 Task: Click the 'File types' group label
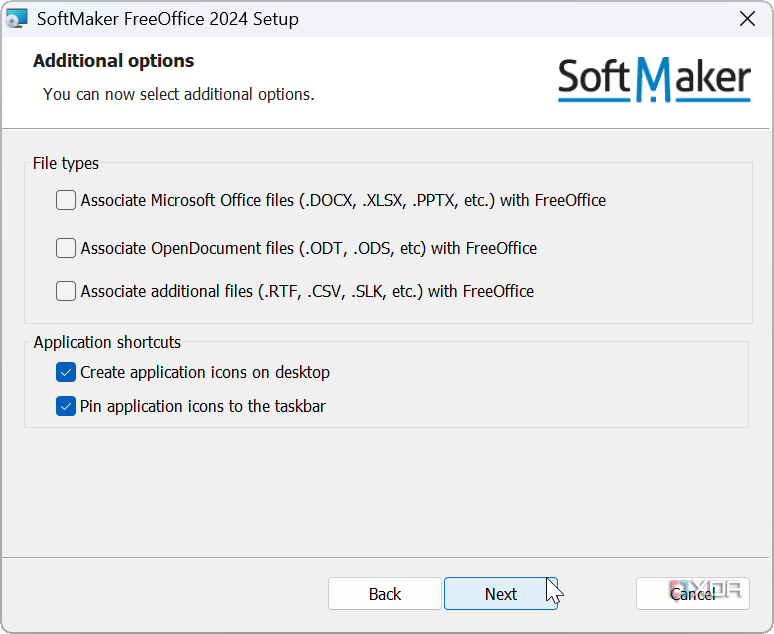pos(66,163)
